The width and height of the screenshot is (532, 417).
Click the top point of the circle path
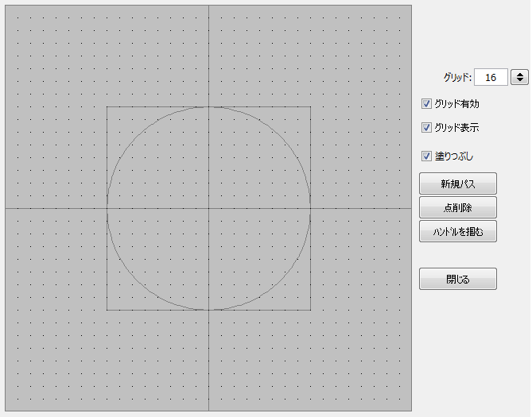point(208,107)
